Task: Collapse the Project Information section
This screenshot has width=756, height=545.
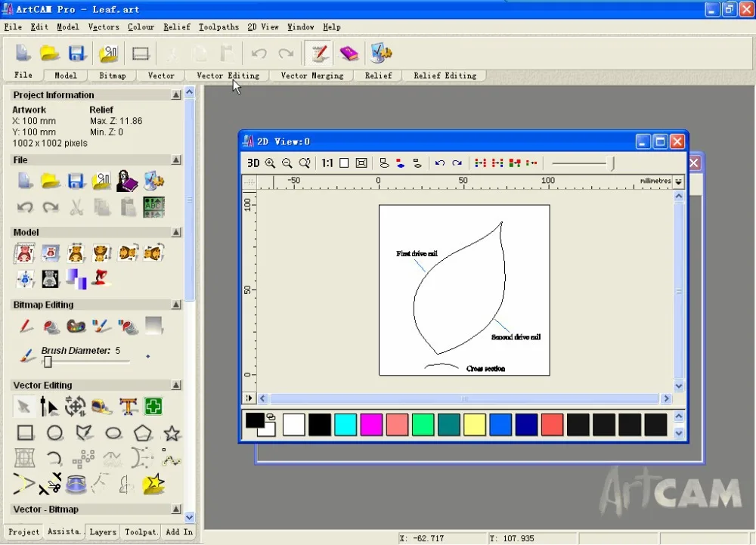Action: coord(176,95)
